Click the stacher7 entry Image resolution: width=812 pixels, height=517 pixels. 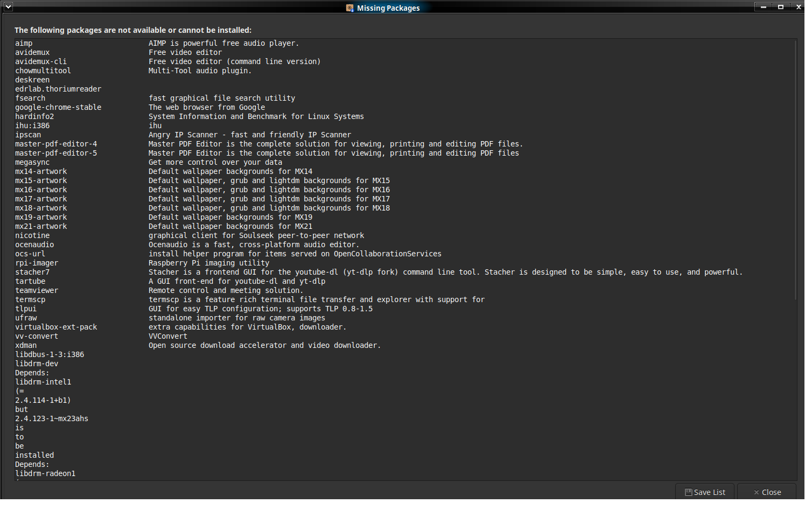(x=32, y=272)
